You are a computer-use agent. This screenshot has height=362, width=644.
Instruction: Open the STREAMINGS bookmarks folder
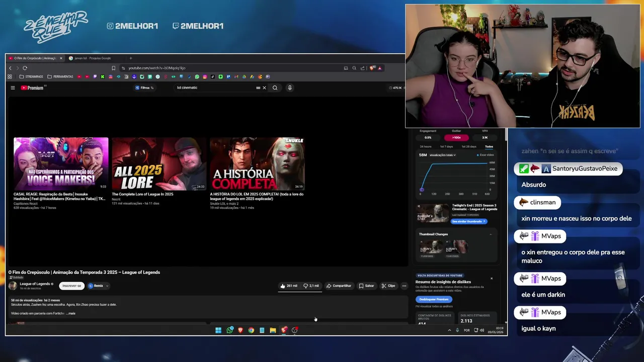tap(31, 76)
